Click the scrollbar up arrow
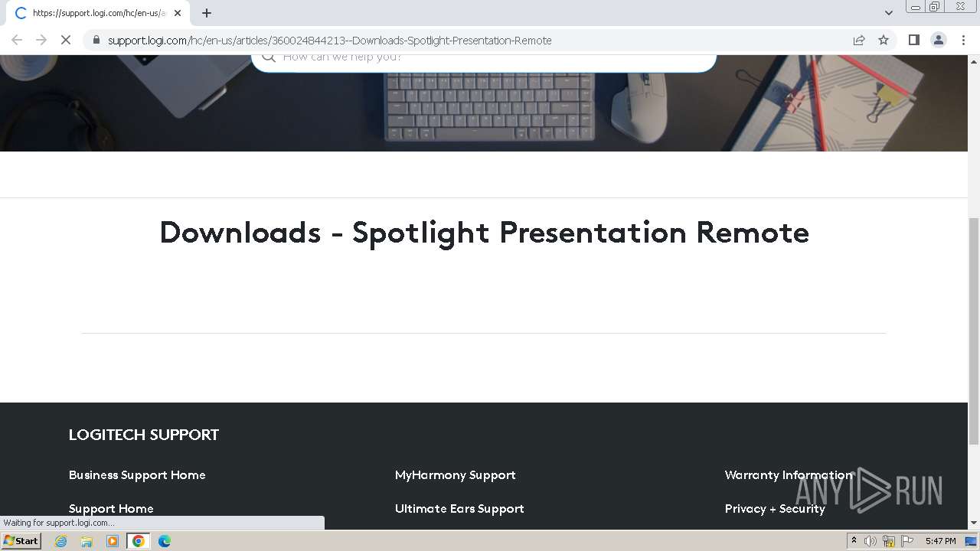Screen dimensions: 980x551 click(974, 60)
